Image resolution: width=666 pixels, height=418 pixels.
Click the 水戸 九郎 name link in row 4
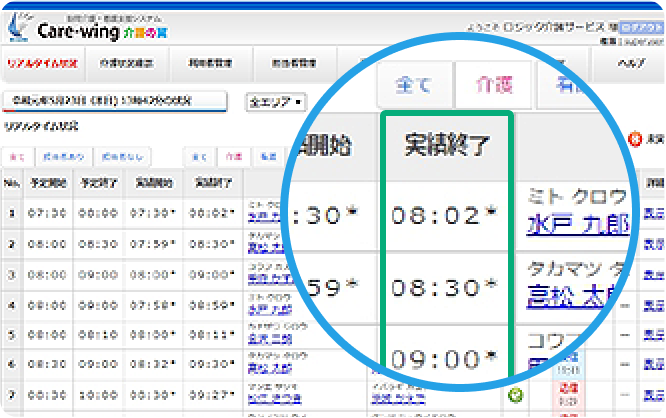click(270, 310)
